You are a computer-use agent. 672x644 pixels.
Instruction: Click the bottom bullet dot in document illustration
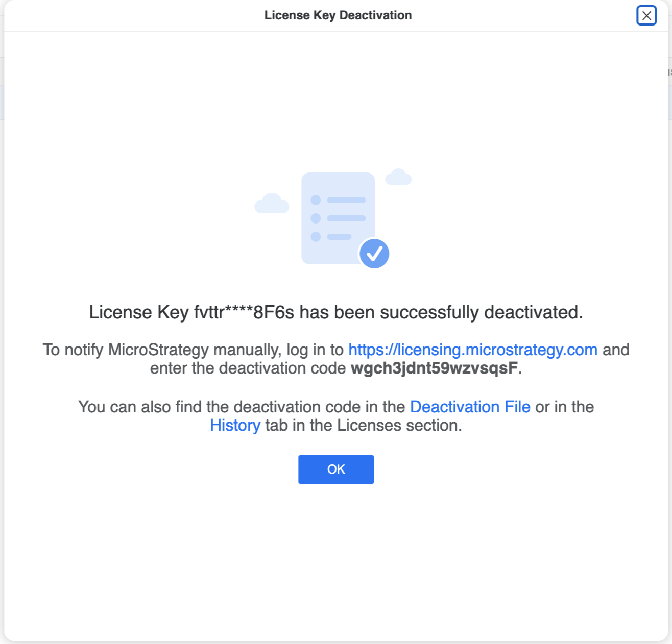coord(316,237)
